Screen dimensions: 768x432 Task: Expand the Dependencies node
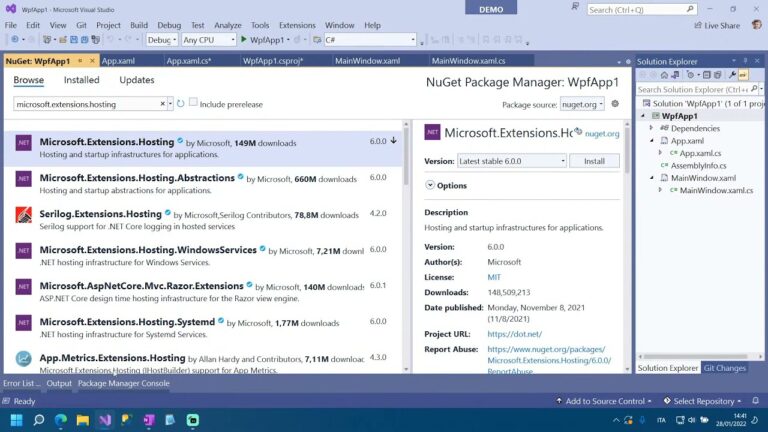pyautogui.click(x=651, y=128)
